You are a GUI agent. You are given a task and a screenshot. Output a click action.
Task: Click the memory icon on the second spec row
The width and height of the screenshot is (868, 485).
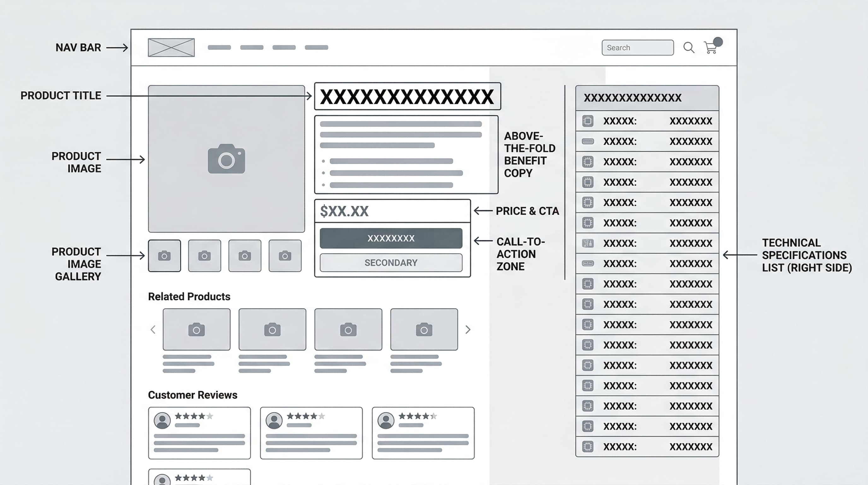(588, 142)
